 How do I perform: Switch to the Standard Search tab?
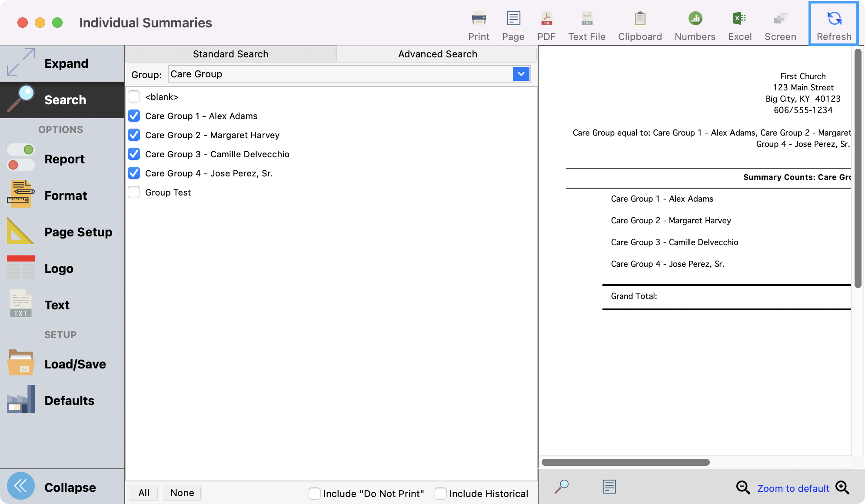(230, 53)
